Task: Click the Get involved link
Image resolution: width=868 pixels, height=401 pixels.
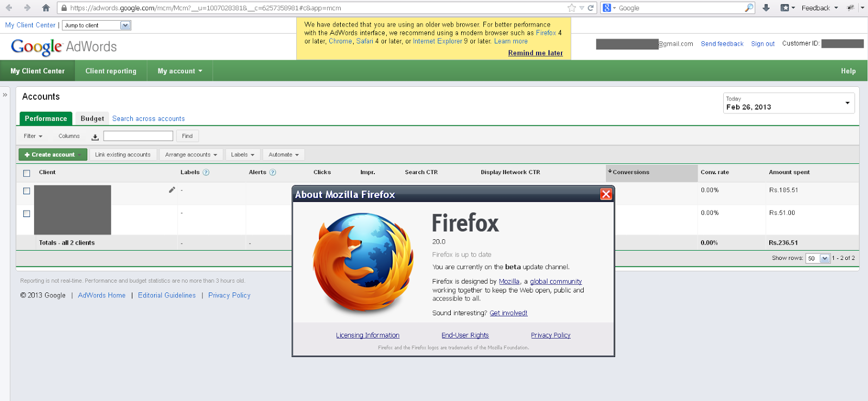Action: [x=508, y=313]
